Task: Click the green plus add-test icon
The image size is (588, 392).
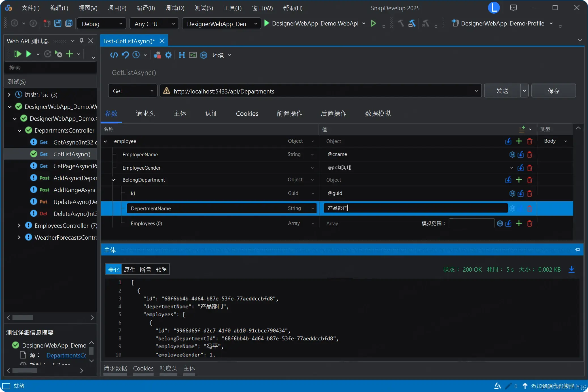Action: coord(69,54)
